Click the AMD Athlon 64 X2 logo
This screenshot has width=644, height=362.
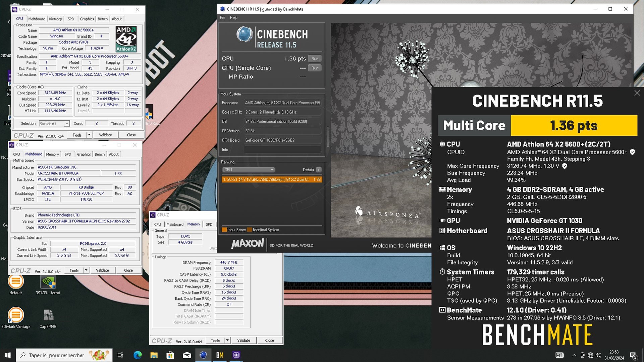[x=126, y=39]
